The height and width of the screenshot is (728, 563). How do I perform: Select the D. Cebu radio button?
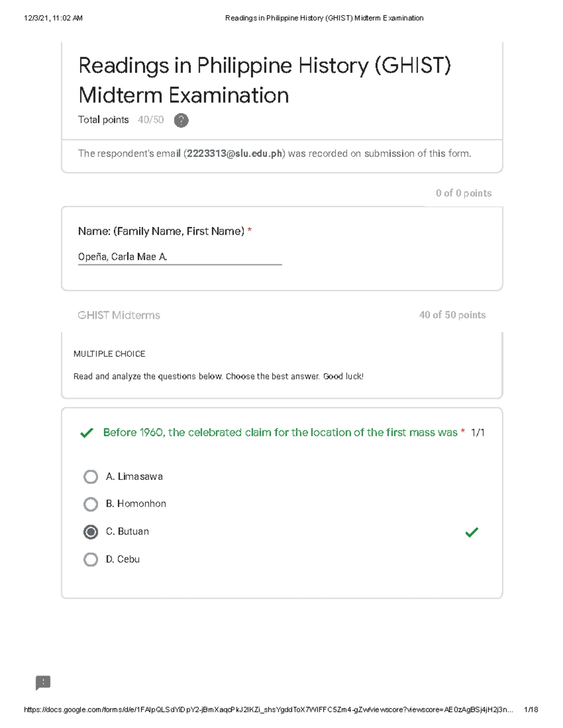click(x=91, y=559)
